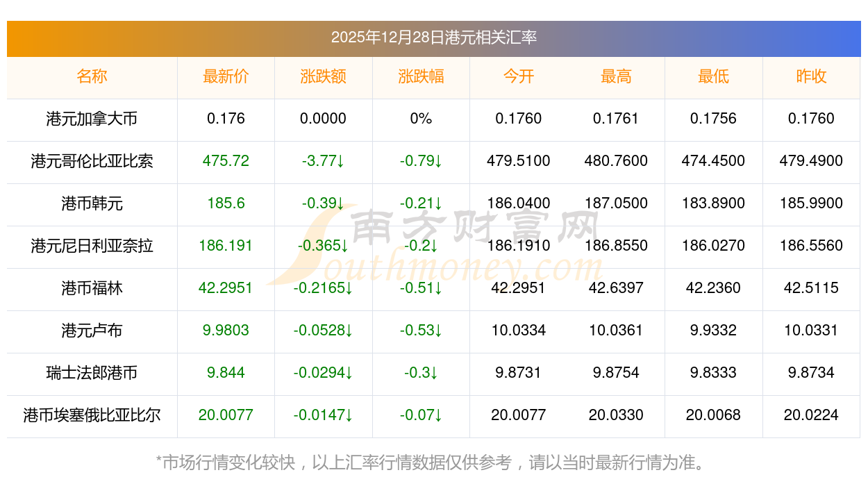868x484 pixels.
Task: Select latest price 475.72
Action: [x=226, y=161]
